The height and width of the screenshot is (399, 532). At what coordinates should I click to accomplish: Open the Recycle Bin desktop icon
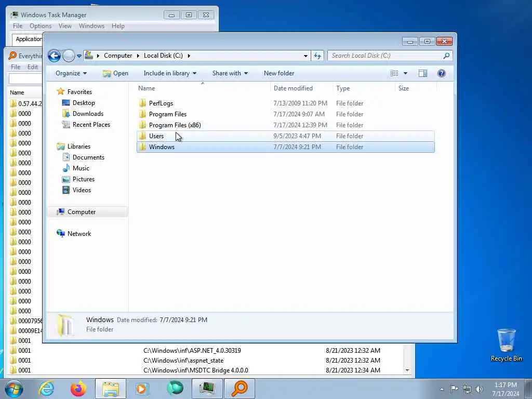click(506, 345)
